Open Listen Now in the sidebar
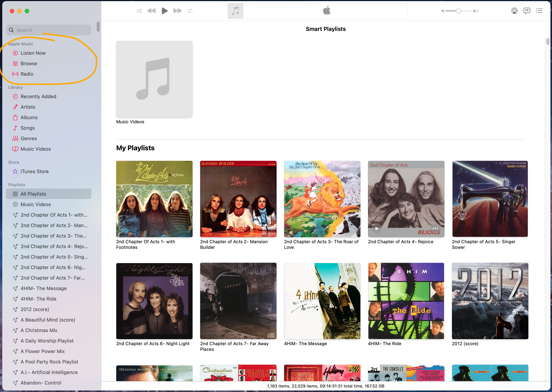The height and width of the screenshot is (392, 552). coord(33,53)
